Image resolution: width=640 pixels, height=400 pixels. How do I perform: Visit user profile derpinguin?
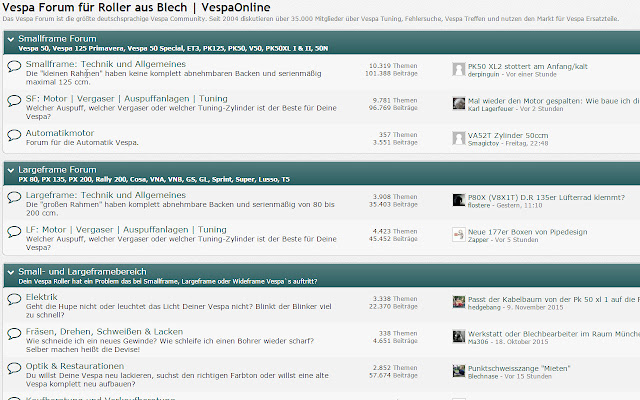pos(483,74)
